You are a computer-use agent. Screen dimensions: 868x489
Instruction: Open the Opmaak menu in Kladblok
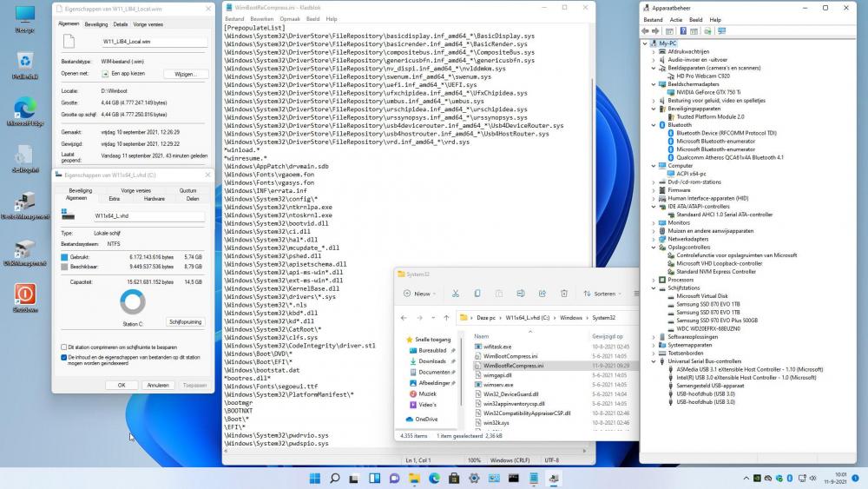pyautogui.click(x=289, y=18)
